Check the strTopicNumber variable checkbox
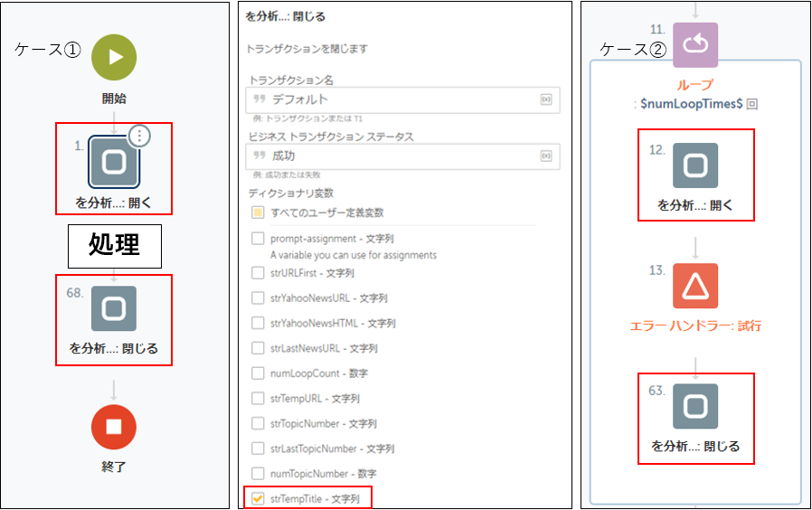This screenshot has height=510, width=812. (258, 423)
